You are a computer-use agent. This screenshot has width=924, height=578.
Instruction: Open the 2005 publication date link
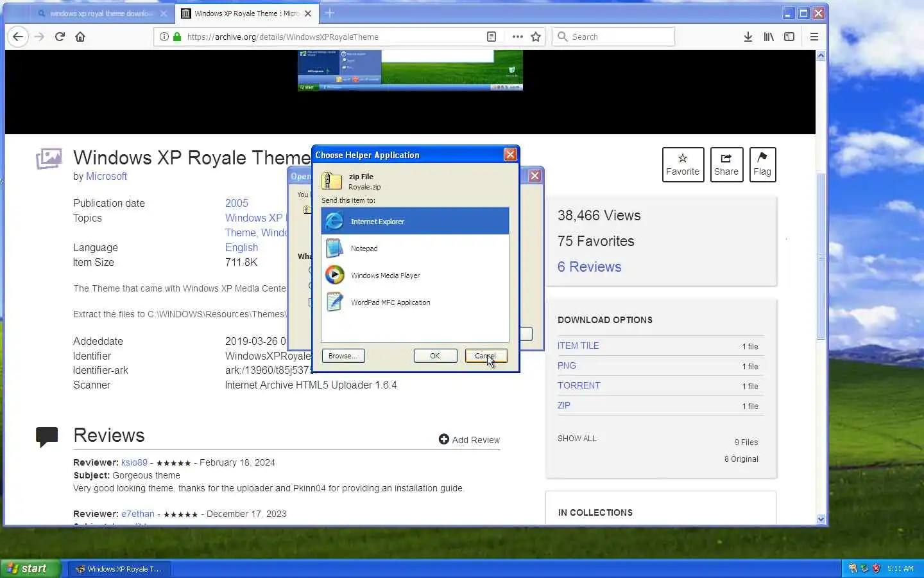236,203
